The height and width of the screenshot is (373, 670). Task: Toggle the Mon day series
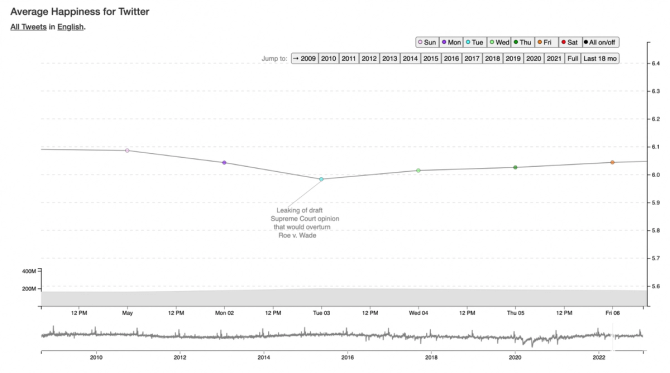451,42
